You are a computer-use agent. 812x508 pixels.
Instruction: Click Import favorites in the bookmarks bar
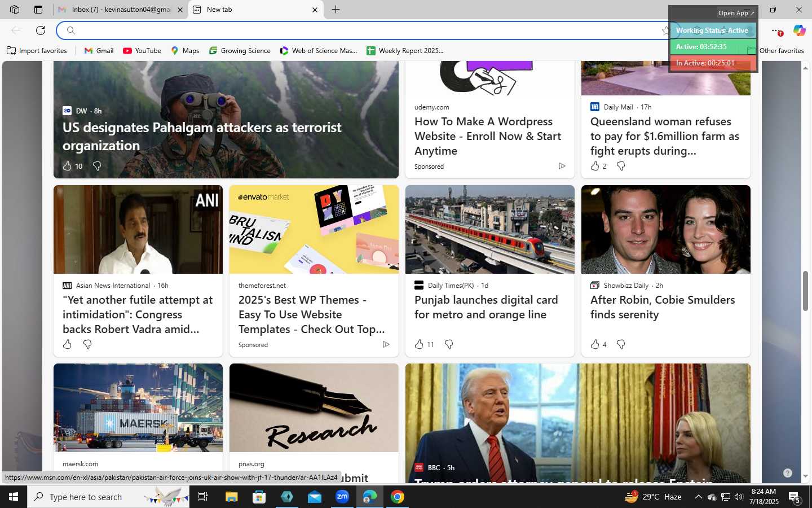click(x=37, y=51)
